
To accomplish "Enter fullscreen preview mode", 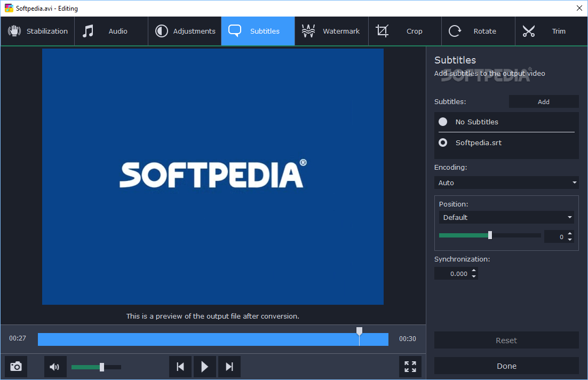I will [410, 367].
